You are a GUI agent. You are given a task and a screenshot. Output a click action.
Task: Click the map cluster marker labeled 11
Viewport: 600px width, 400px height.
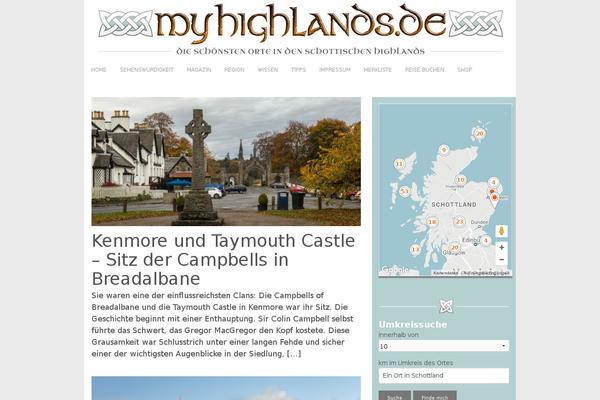point(399,164)
